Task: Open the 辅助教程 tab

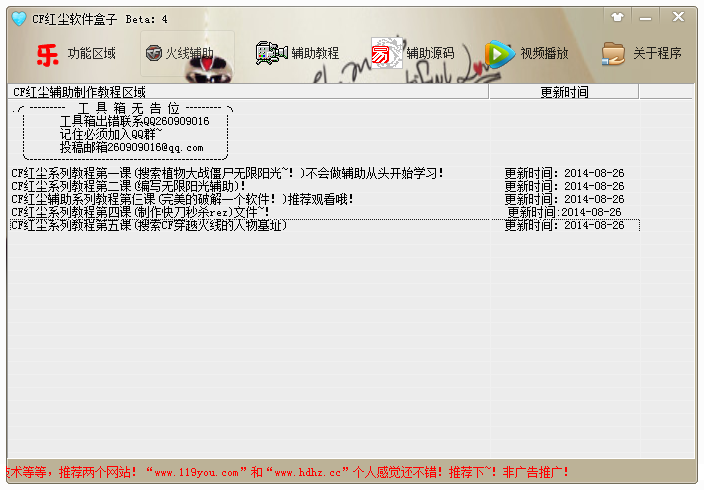Action: pyautogui.click(x=315, y=53)
